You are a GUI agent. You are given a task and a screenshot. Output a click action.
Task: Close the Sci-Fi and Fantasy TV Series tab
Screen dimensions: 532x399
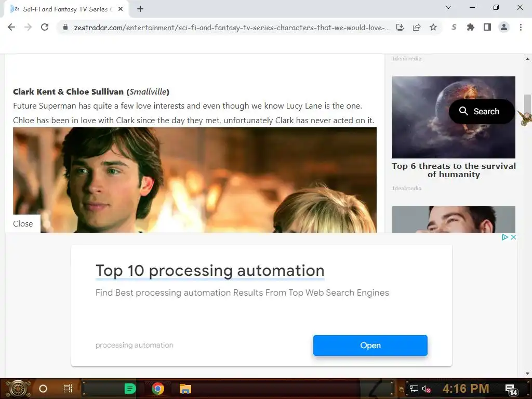(x=121, y=9)
